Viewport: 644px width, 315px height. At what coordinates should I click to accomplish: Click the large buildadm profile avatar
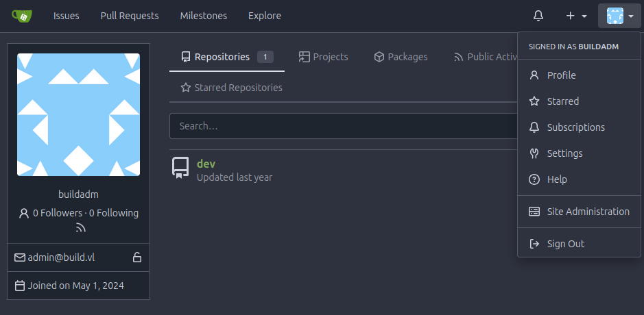point(78,115)
